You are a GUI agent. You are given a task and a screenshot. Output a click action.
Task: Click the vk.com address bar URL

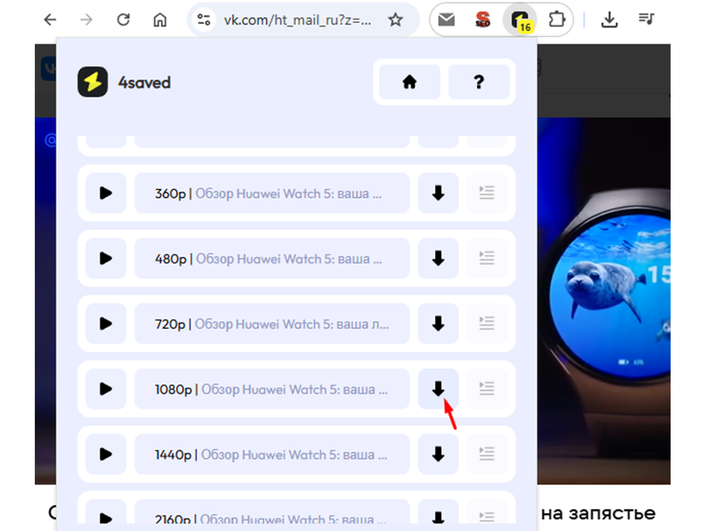click(298, 20)
